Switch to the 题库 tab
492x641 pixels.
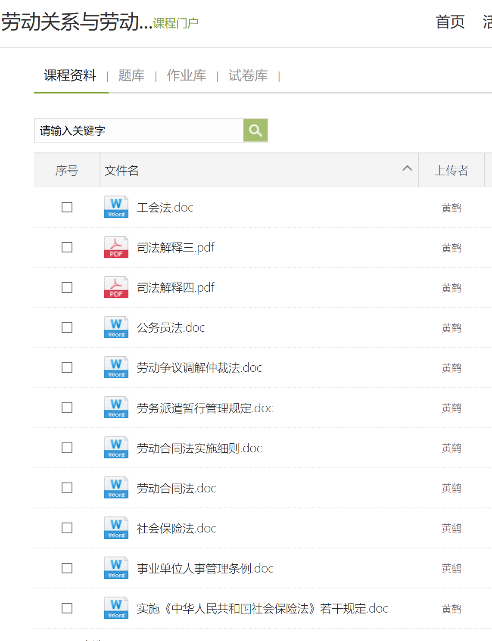click(131, 75)
